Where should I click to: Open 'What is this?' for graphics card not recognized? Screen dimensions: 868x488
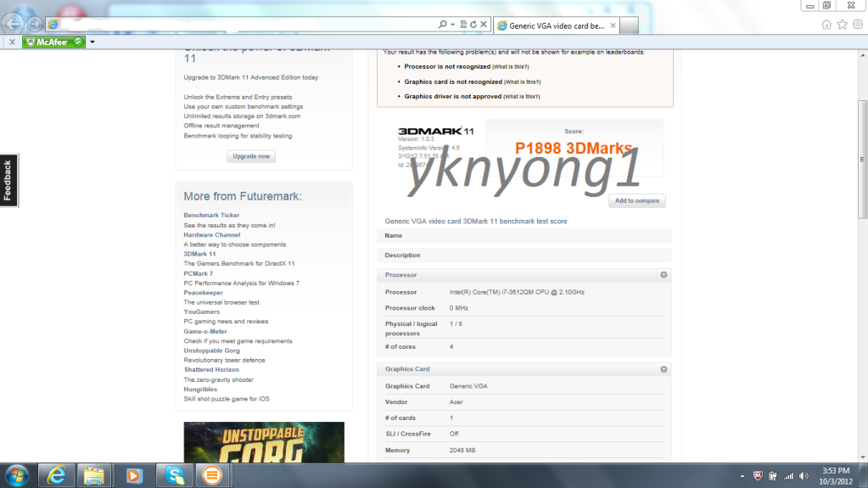click(x=522, y=82)
